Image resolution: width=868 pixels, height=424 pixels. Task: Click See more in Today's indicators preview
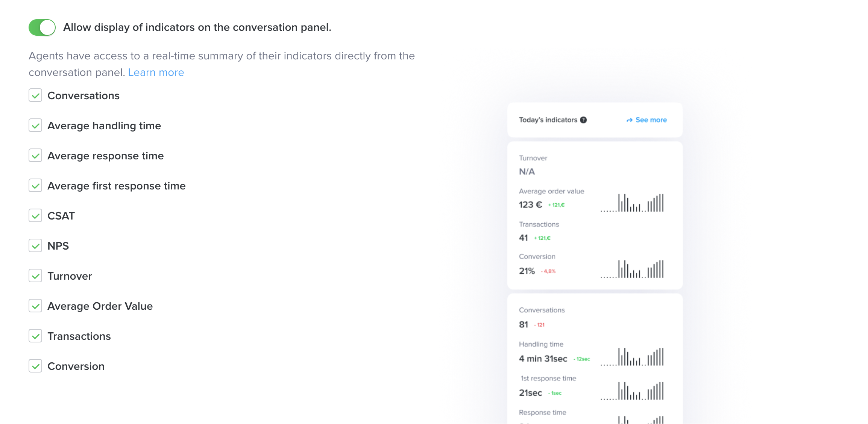[x=646, y=120]
